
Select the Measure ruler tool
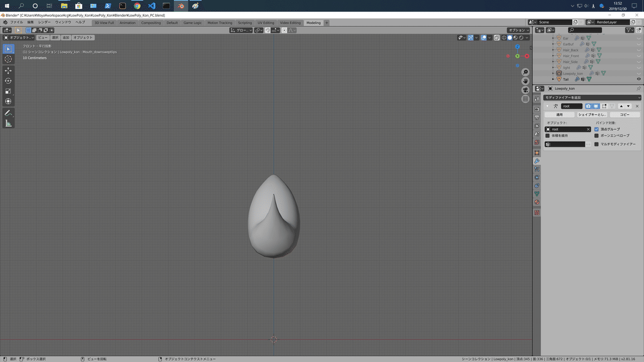point(8,123)
